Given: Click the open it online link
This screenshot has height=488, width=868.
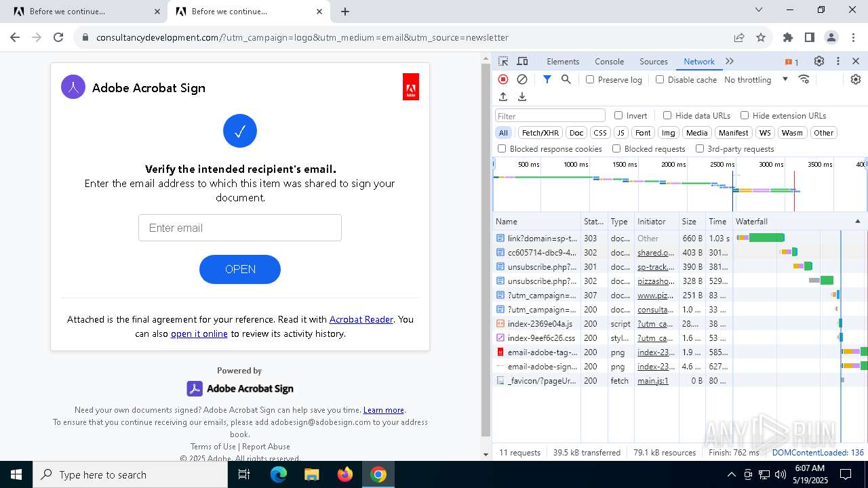Looking at the screenshot, I should point(199,333).
